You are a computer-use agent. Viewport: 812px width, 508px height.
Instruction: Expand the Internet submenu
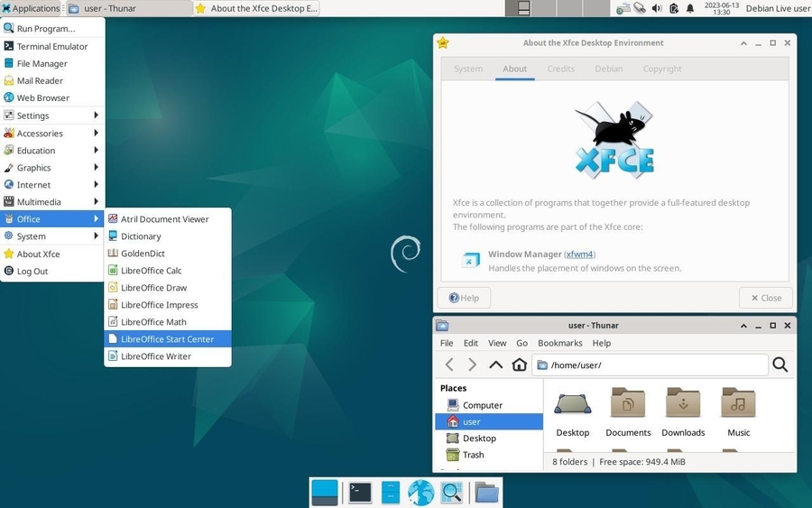coord(53,184)
